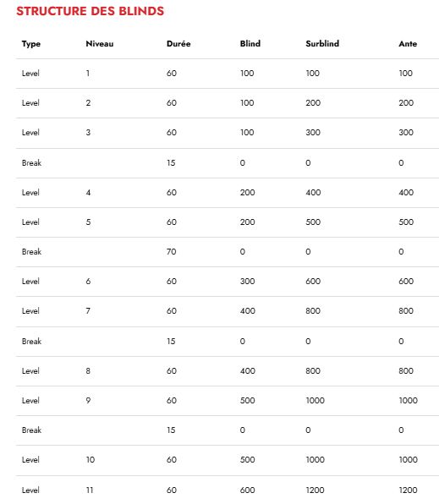Select the Niveau column header
Viewport: 439px width, 504px height.
(100, 44)
